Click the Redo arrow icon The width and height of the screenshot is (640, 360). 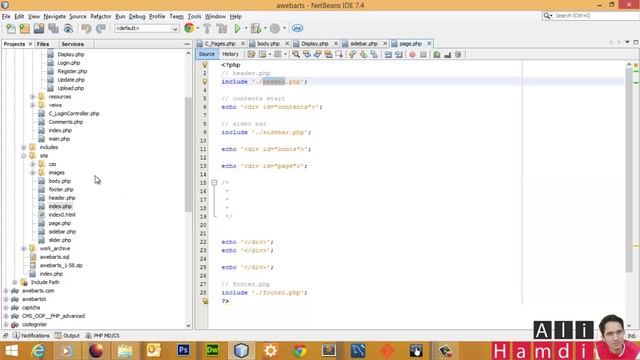click(100, 29)
